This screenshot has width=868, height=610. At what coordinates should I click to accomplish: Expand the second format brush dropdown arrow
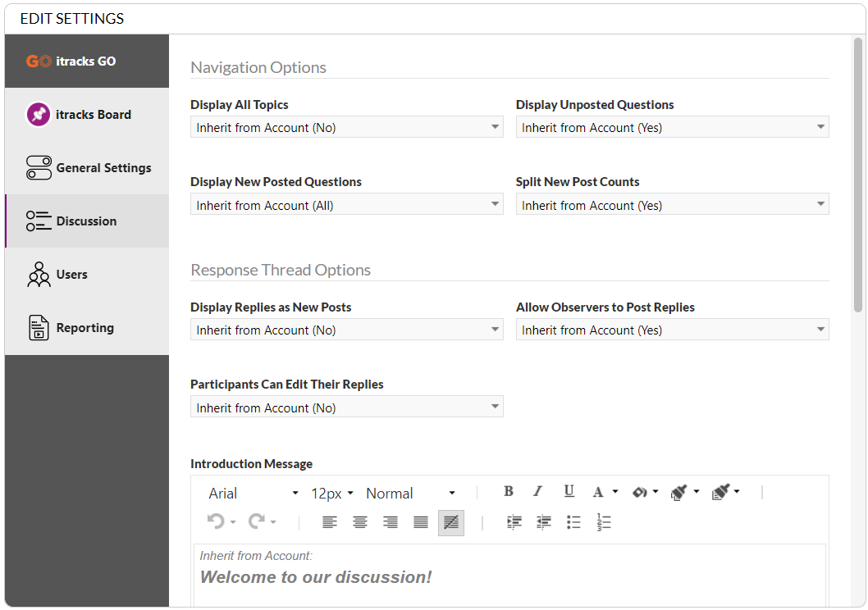coord(737,491)
